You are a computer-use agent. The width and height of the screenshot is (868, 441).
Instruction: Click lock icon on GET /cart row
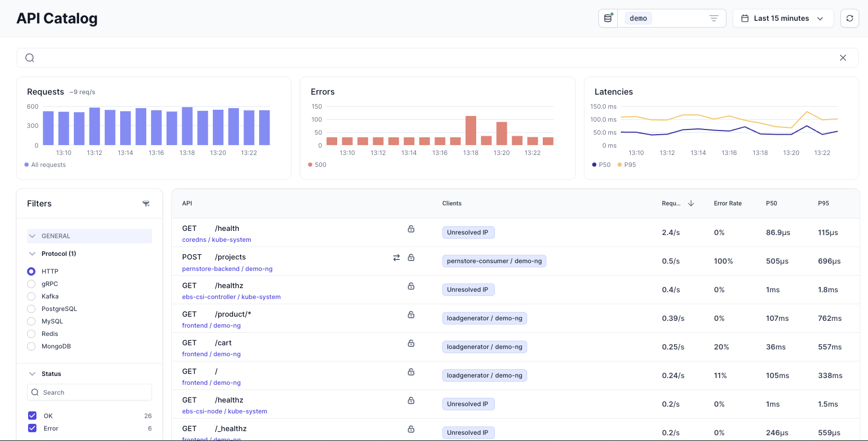point(411,343)
